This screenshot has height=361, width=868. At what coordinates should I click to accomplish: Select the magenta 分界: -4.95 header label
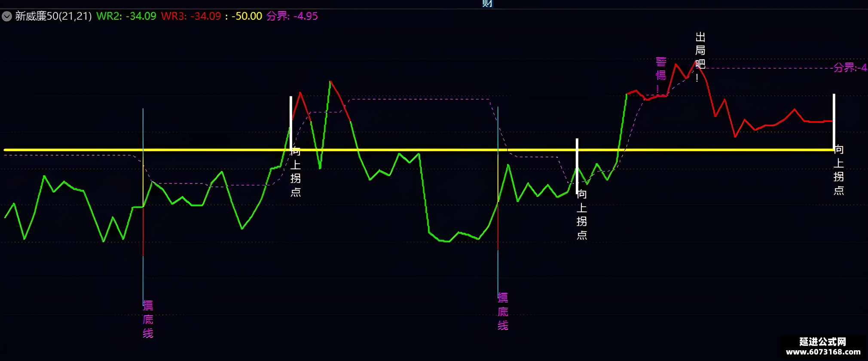tap(292, 16)
